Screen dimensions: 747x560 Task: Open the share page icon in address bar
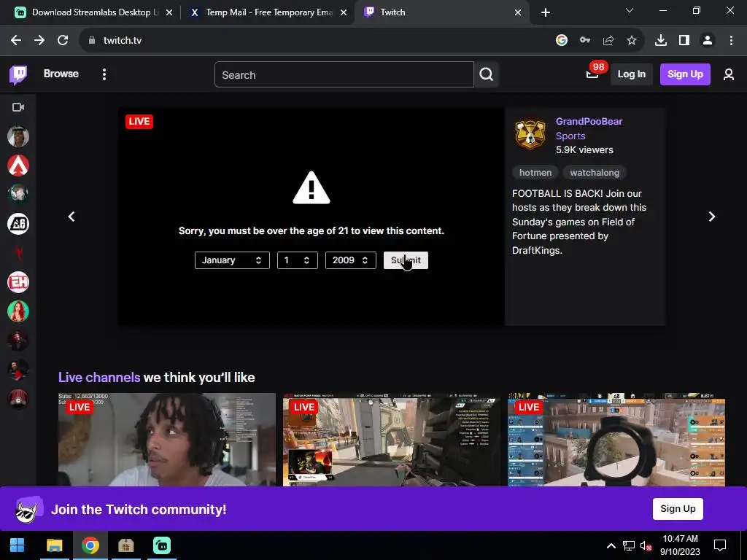click(x=608, y=41)
